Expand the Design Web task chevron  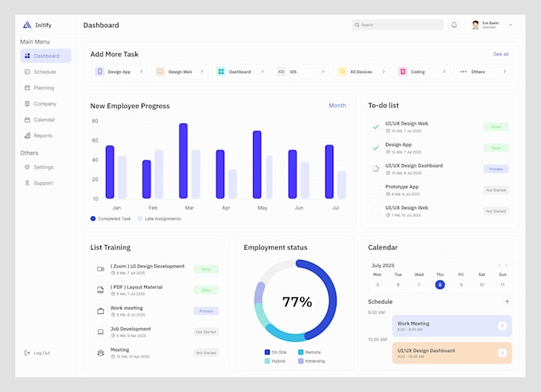[202, 72]
